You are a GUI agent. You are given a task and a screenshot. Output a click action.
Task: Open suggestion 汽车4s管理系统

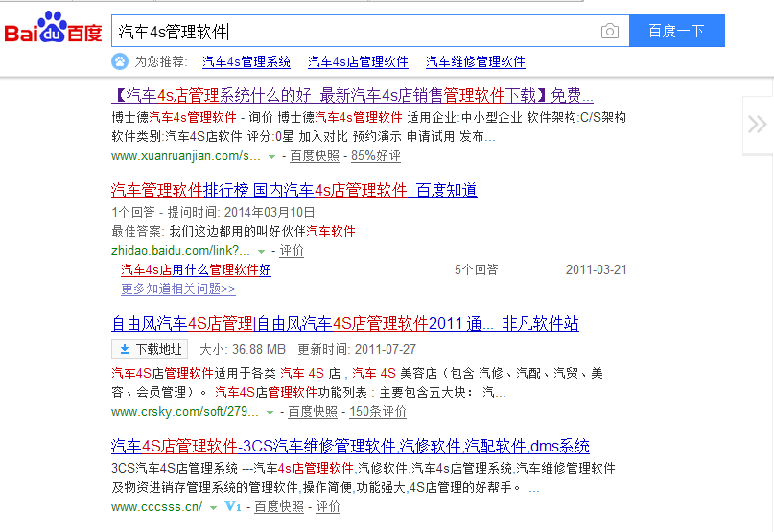(x=246, y=61)
